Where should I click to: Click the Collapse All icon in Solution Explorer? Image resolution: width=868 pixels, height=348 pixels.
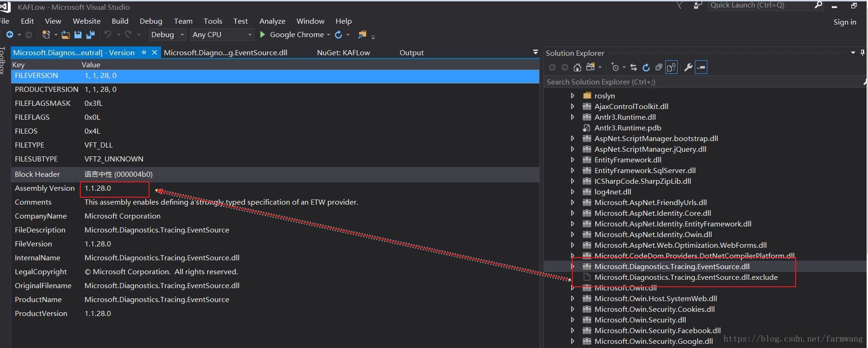659,67
